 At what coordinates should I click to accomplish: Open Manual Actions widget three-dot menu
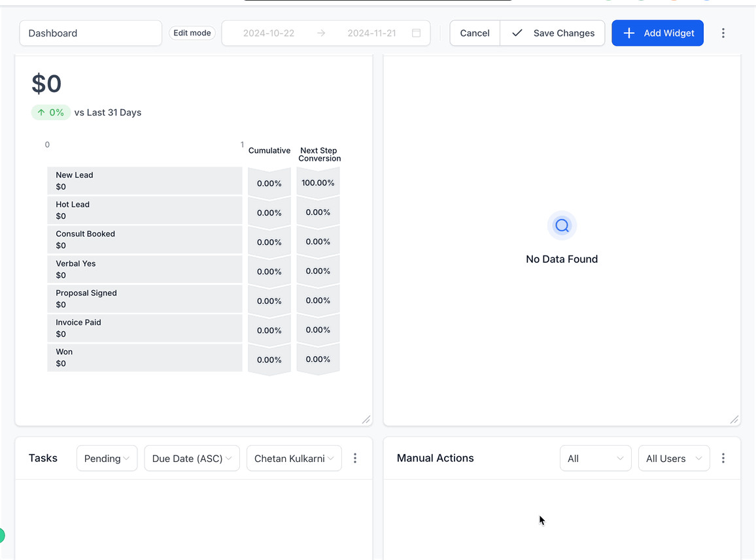[723, 458]
